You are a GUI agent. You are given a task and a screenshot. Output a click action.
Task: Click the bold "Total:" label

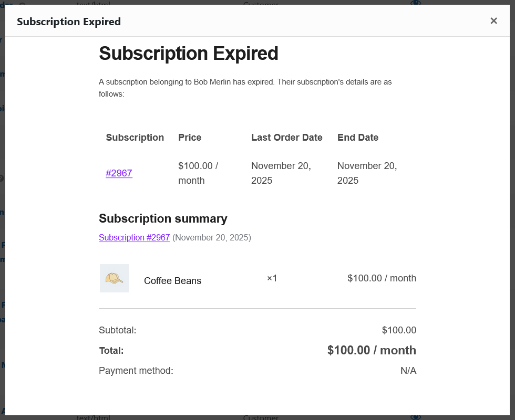pos(111,351)
